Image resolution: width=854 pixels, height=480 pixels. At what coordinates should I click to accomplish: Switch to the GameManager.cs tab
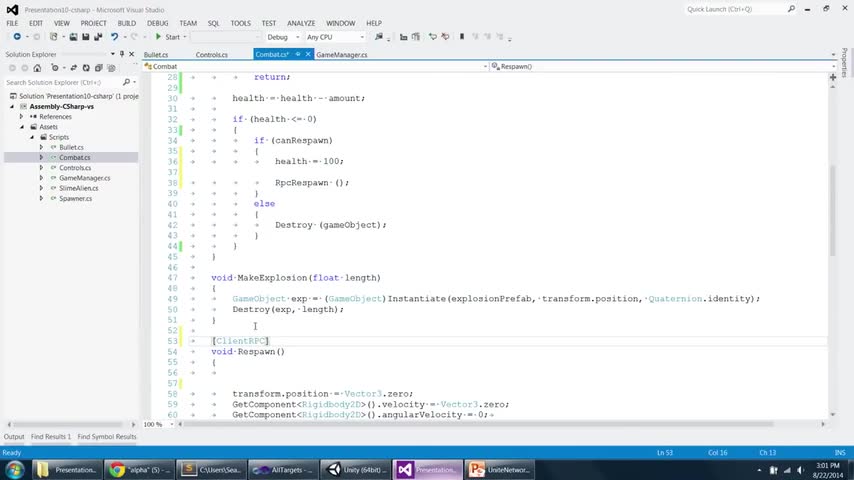[x=341, y=54]
